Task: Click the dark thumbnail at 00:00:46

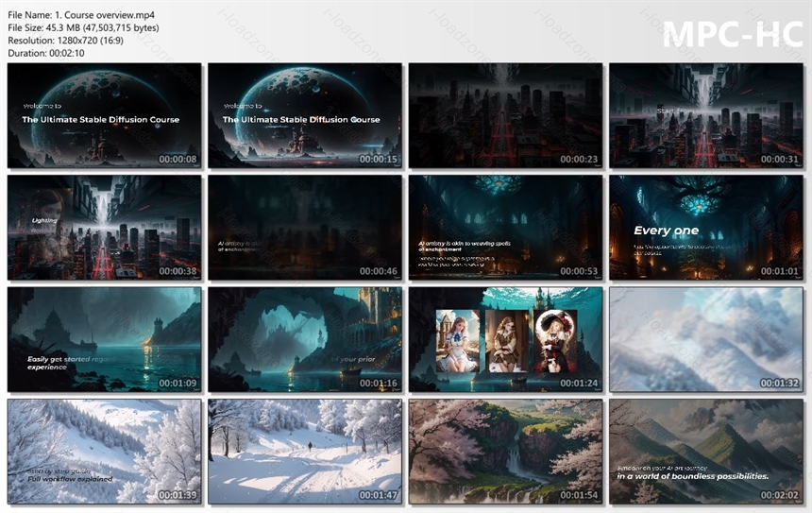Action: tap(305, 228)
